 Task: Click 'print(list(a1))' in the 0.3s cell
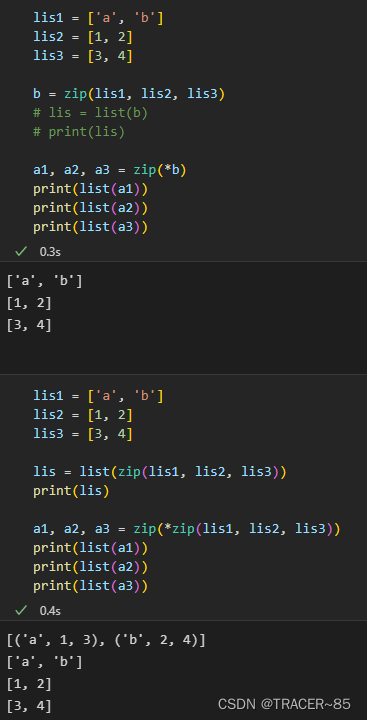pyautogui.click(x=90, y=189)
